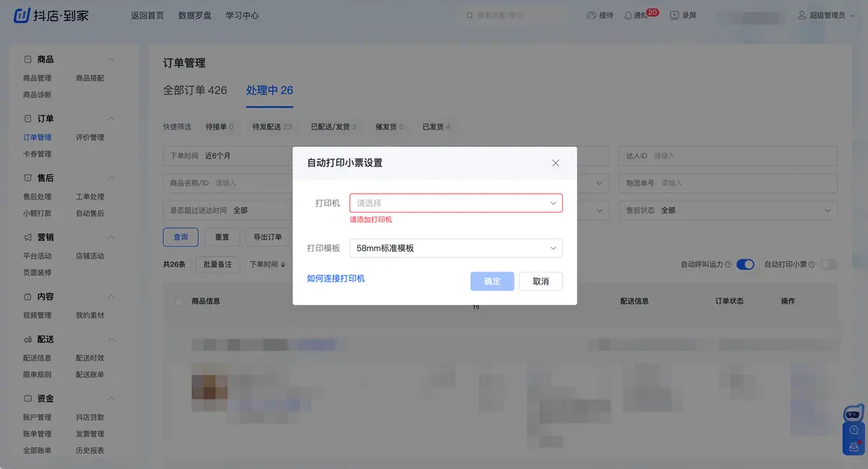868x469 pixels.
Task: Go to 返回首页 in top navigation
Action: click(148, 15)
